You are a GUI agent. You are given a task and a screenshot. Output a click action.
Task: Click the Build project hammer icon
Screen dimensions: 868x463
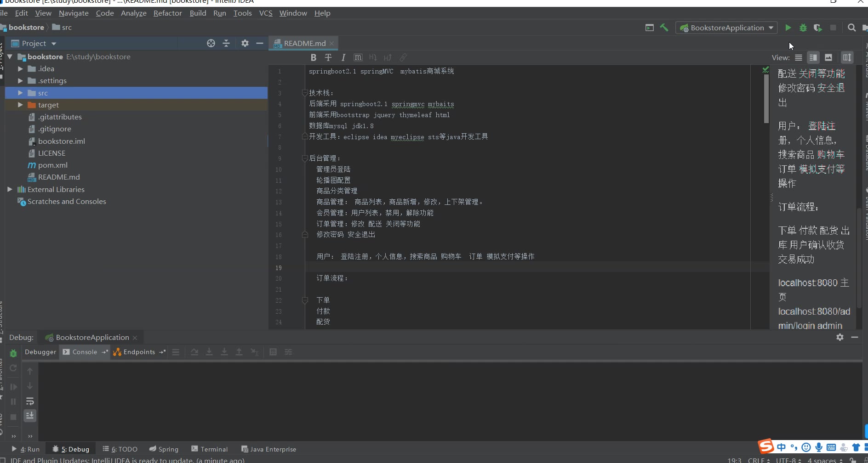(664, 28)
